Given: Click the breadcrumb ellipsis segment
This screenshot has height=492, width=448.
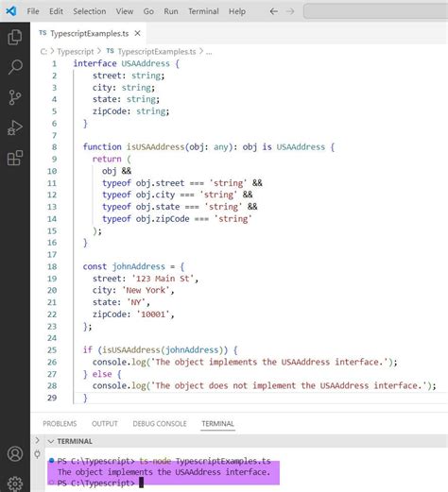Looking at the screenshot, I should click(209, 52).
